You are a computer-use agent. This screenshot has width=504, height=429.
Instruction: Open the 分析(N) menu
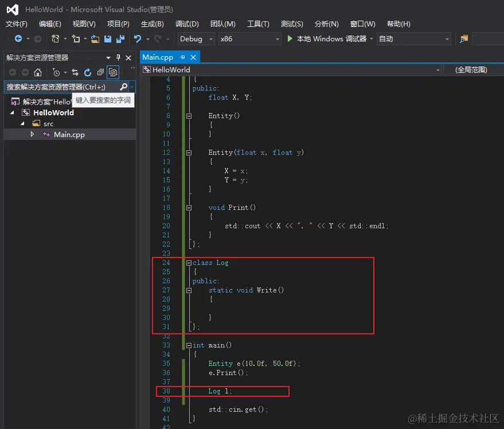[x=326, y=24]
